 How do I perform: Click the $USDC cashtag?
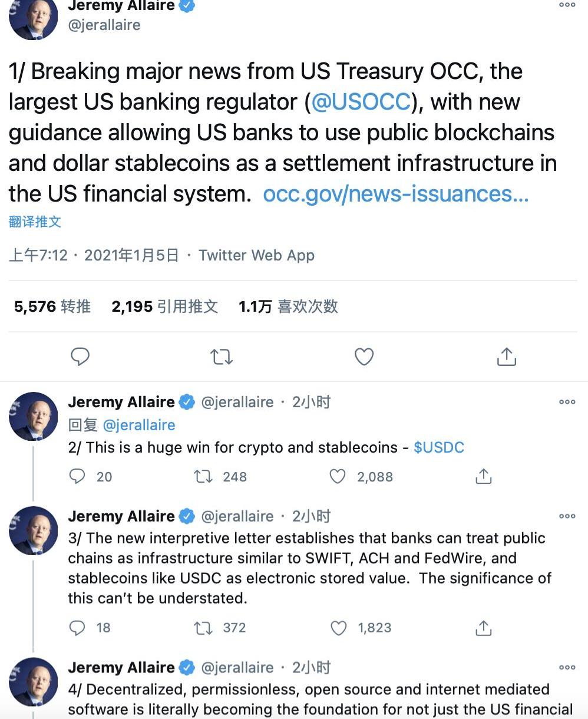click(x=439, y=447)
